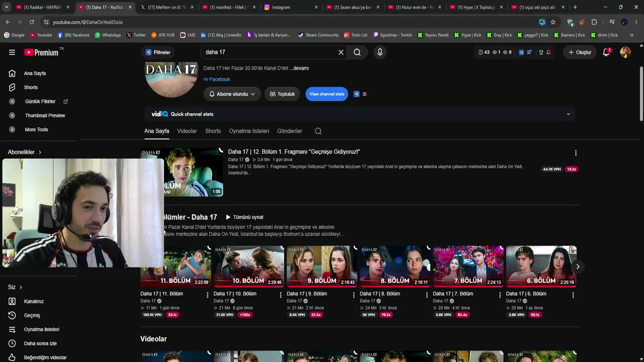Open the channel's Facebook link
Viewport: 644px width, 362px height.
[x=217, y=79]
